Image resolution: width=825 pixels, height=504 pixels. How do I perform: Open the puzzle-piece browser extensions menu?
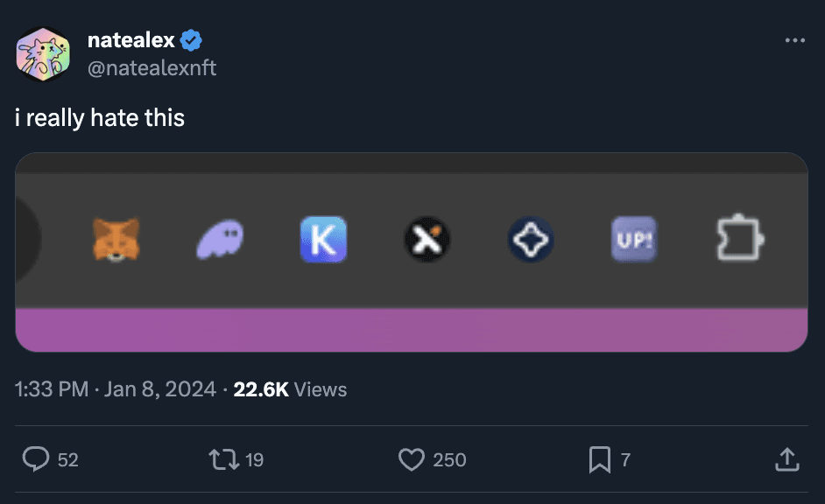pyautogui.click(x=740, y=239)
